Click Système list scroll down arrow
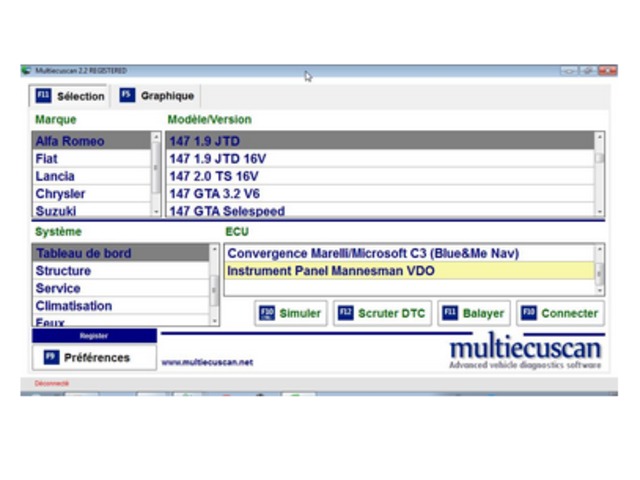This screenshot has height=480, width=640. (214, 321)
